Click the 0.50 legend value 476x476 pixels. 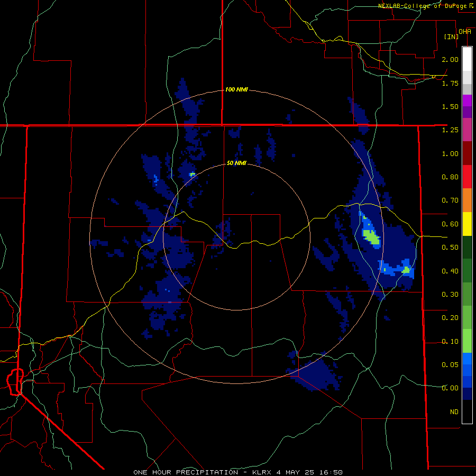coord(450,248)
